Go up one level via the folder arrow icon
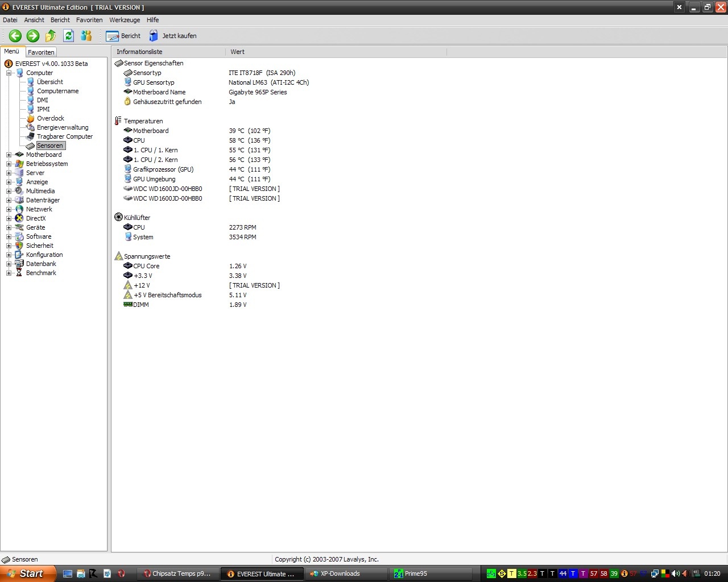This screenshot has width=728, height=582. pos(51,36)
